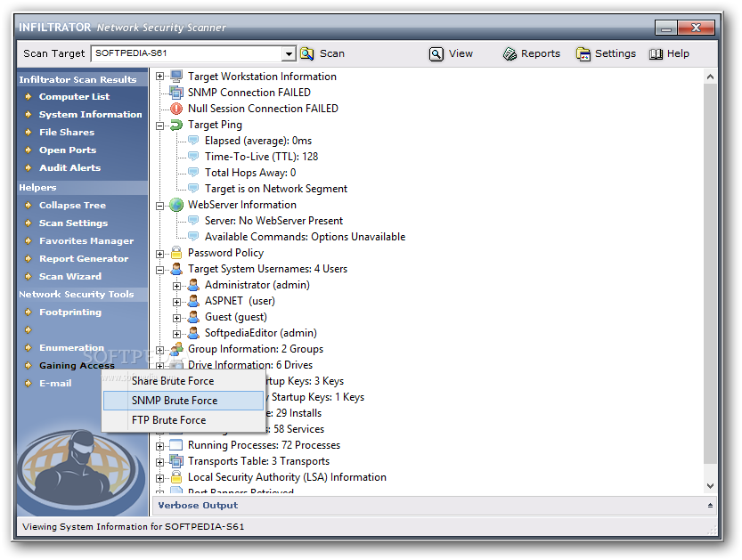Click the Local Security Authority lock icon
Viewport: 742px width, 560px height.
[176, 477]
